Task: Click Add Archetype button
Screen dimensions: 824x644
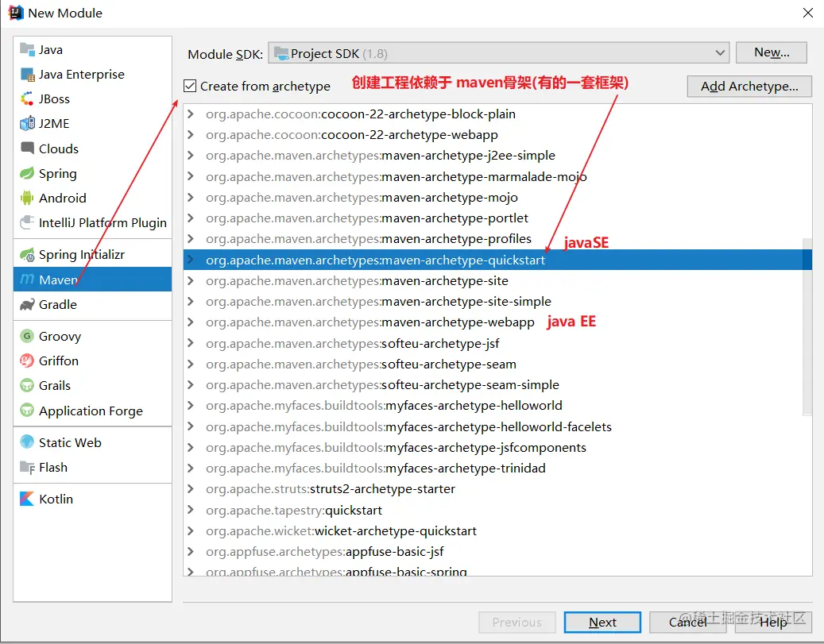Action: point(749,86)
